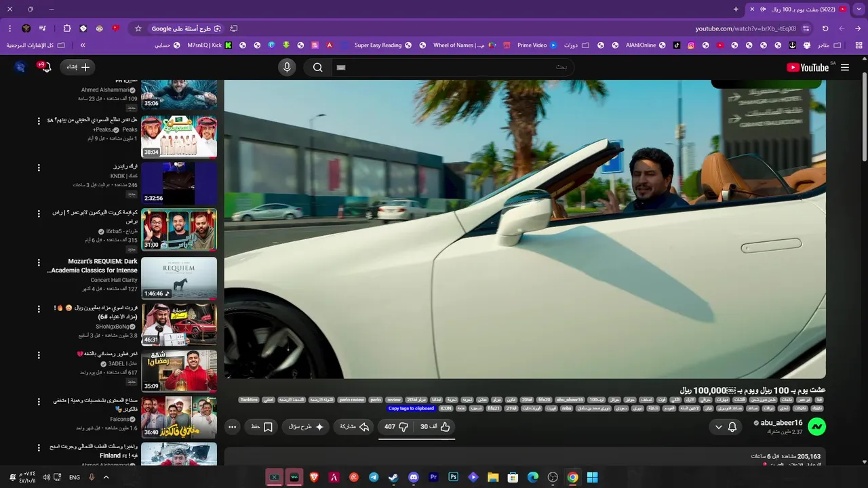The height and width of the screenshot is (488, 868).
Task: Expand subscription notification bell dropdown
Action: 726,427
